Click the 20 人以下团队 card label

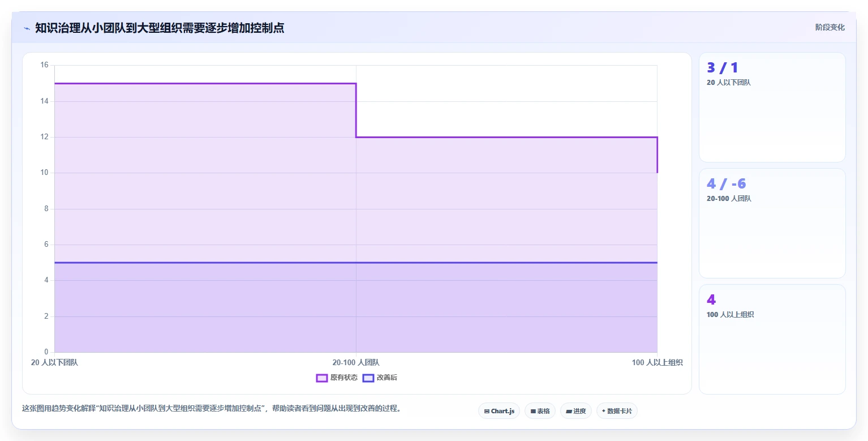pyautogui.click(x=729, y=83)
